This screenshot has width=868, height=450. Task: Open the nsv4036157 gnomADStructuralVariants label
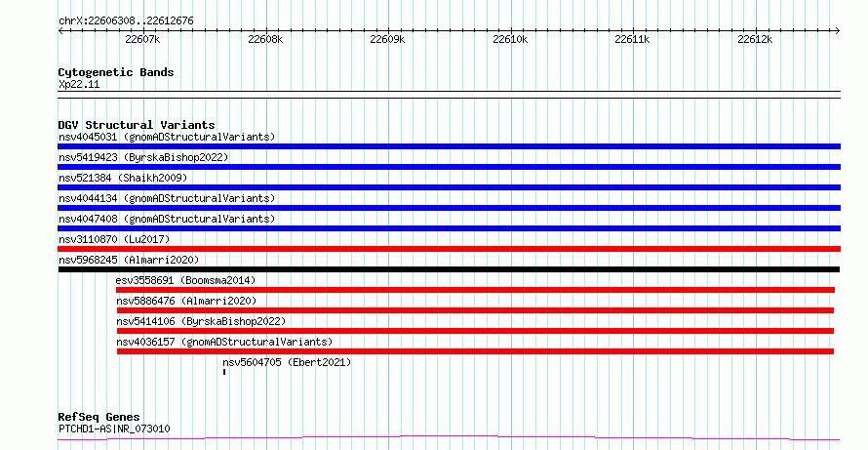pos(224,342)
